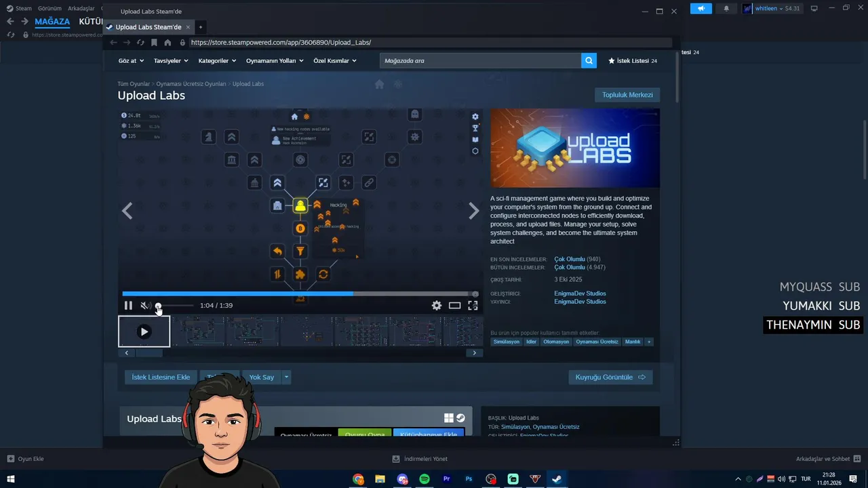The width and height of the screenshot is (868, 488).
Task: Show the next media item
Action: (x=474, y=211)
